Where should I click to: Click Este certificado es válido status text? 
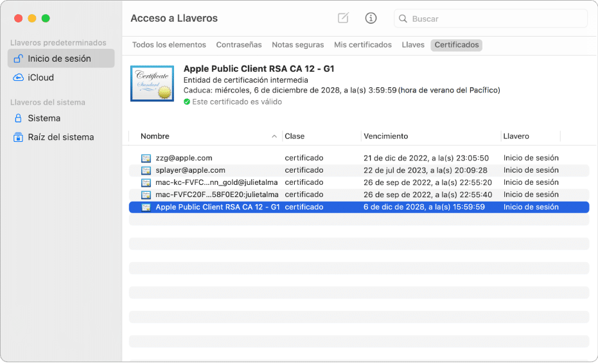point(237,102)
